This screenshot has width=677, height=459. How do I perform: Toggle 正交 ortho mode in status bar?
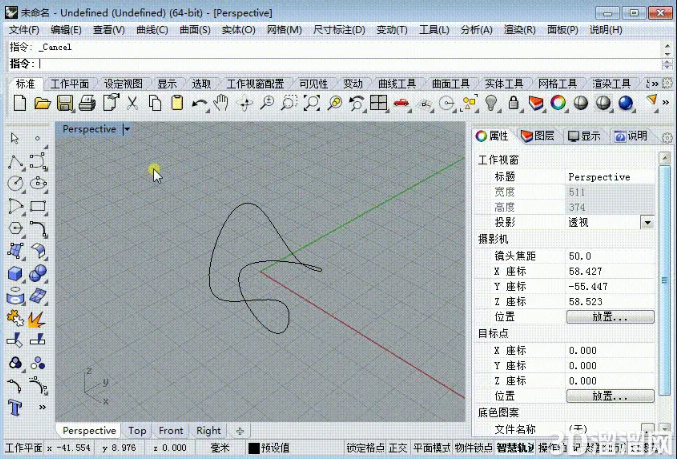(x=398, y=448)
